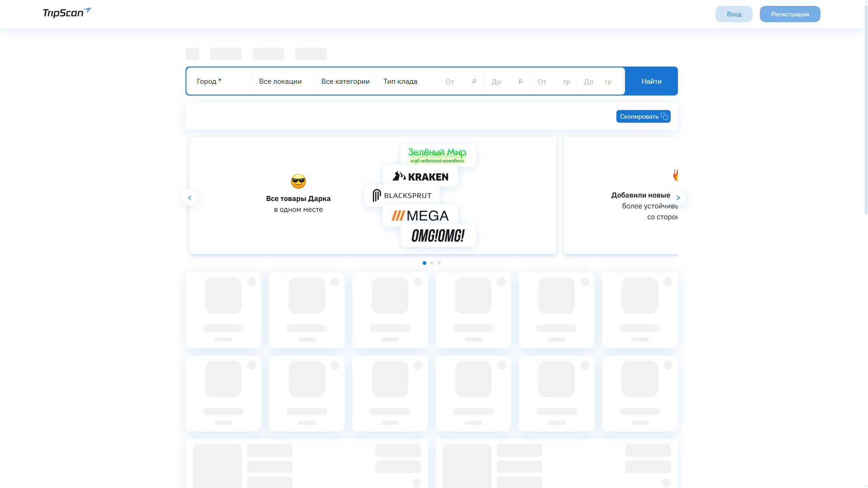Focus the minimum weight От гр field
Screen dimensions: 868x488
point(553,81)
